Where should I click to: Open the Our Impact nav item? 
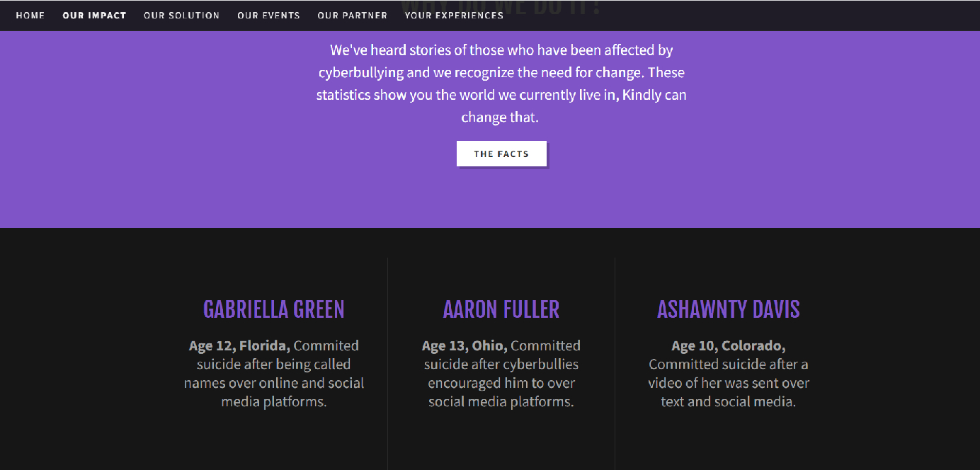[x=94, y=16]
